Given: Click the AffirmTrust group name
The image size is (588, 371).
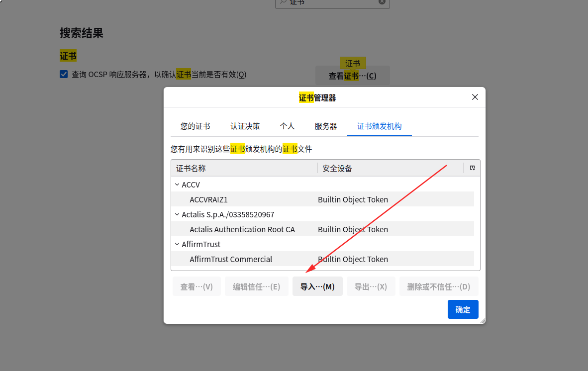Looking at the screenshot, I should tap(201, 244).
